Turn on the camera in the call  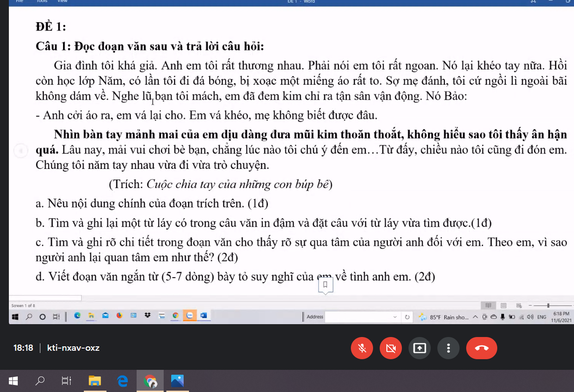click(391, 348)
